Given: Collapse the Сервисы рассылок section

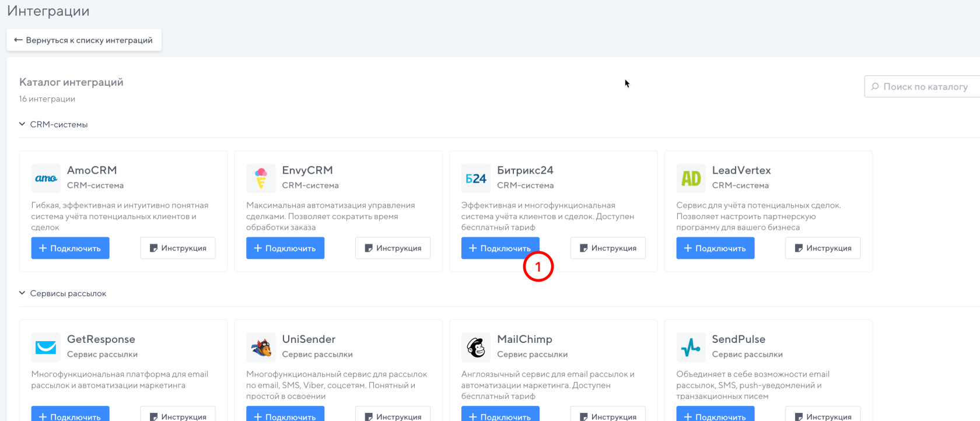Looking at the screenshot, I should (22, 293).
